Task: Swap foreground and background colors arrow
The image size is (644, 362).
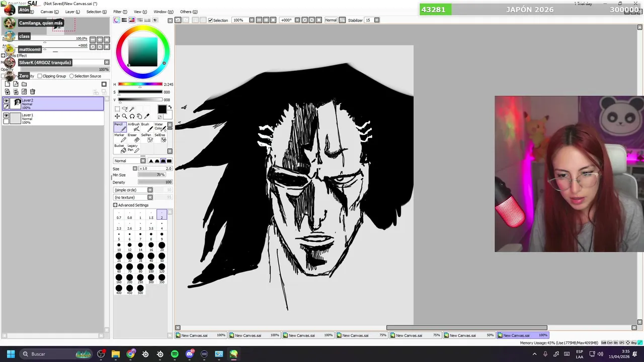Action: coord(170,108)
